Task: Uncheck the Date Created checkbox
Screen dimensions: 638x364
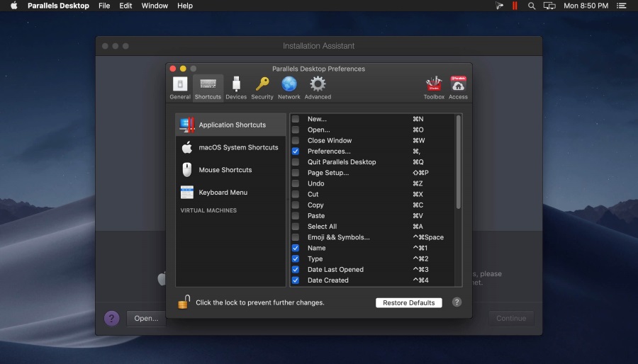Action: [x=296, y=280]
